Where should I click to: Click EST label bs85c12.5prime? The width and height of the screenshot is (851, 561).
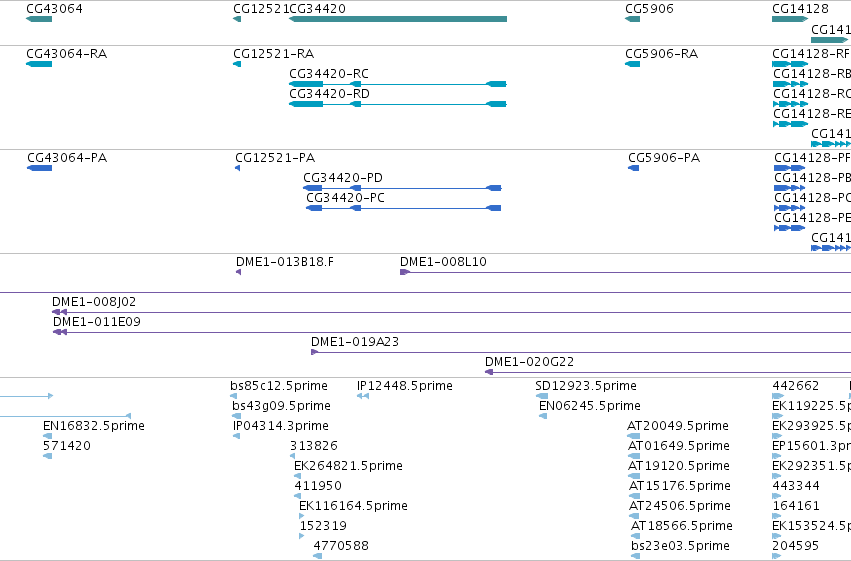(279, 386)
